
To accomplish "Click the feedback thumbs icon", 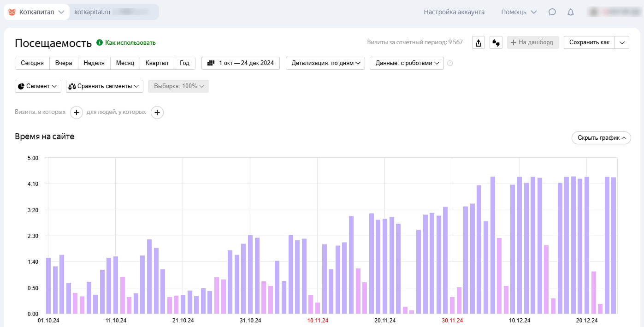I will tap(496, 42).
